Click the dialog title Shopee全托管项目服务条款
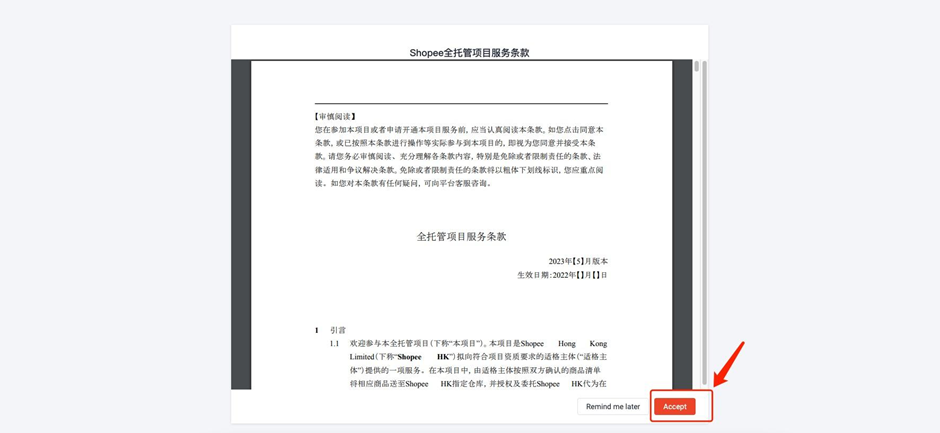The width and height of the screenshot is (940, 433). pos(469,52)
